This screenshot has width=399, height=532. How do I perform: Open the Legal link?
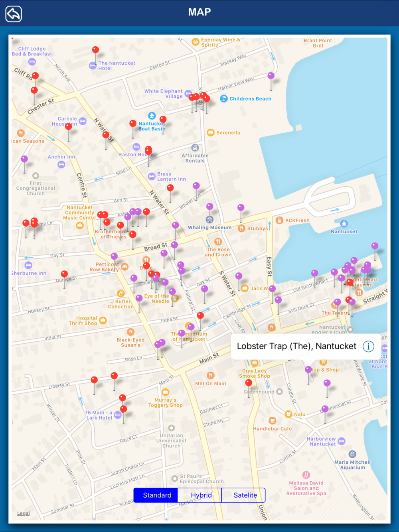click(23, 513)
